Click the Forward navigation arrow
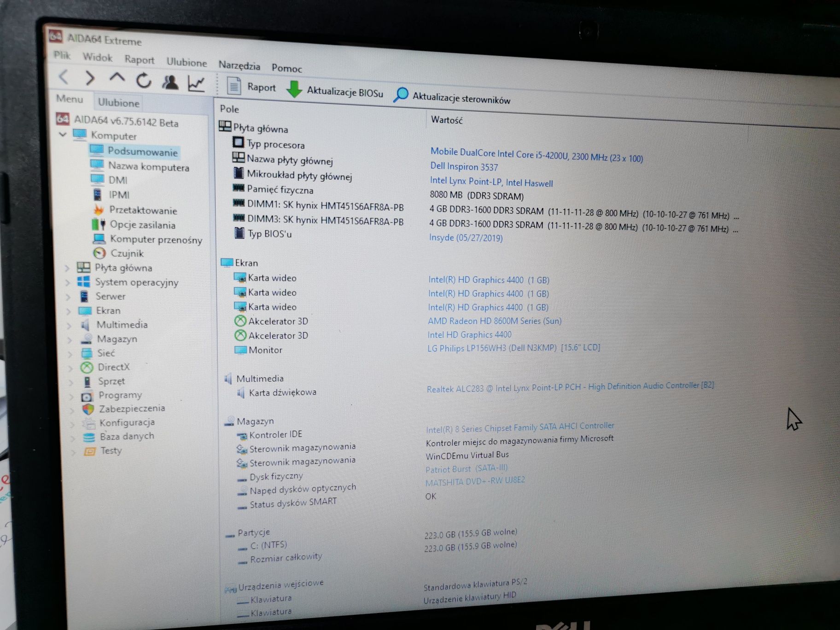This screenshot has height=630, width=840. [90, 78]
